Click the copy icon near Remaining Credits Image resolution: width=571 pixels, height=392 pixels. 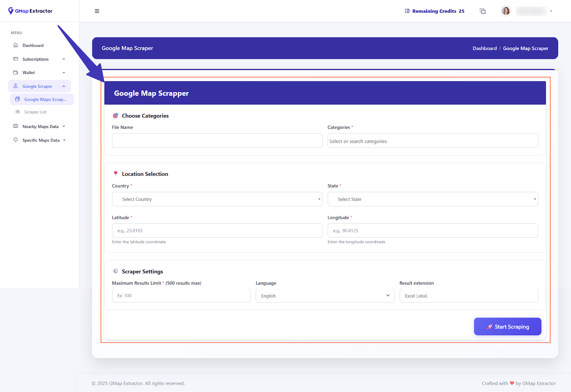482,11
